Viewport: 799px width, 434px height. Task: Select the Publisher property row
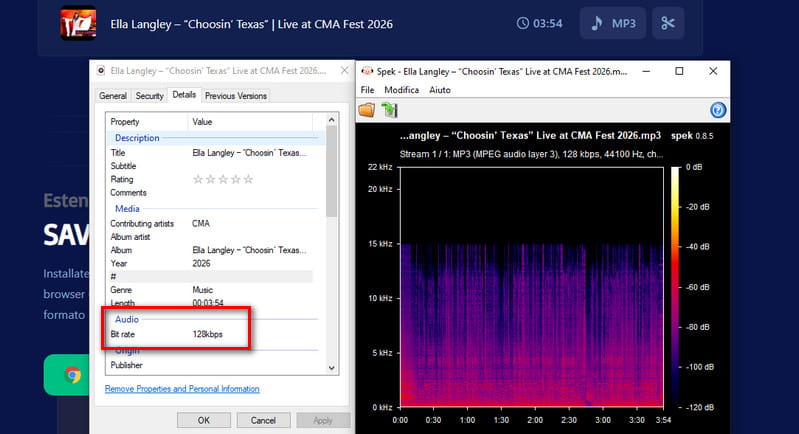[209, 365]
